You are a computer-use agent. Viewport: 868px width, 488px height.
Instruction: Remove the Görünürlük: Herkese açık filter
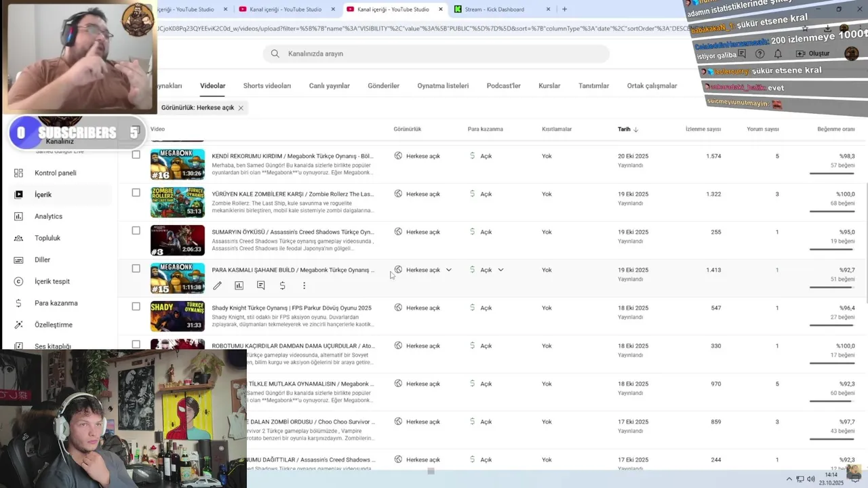(241, 108)
